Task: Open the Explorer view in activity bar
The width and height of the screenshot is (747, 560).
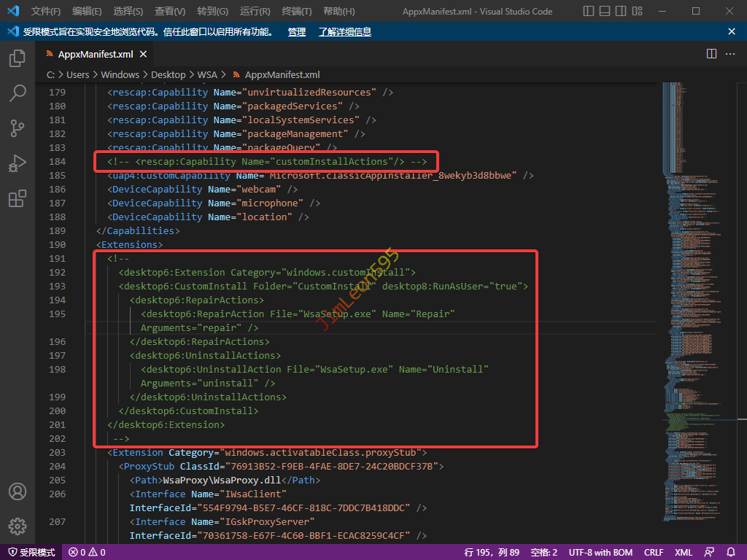Action: (18, 59)
